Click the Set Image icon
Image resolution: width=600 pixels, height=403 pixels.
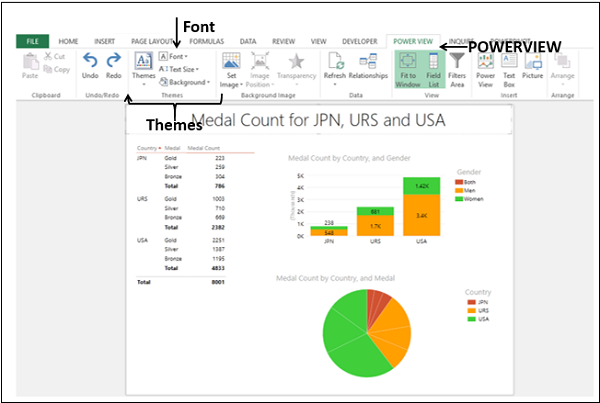[x=231, y=68]
